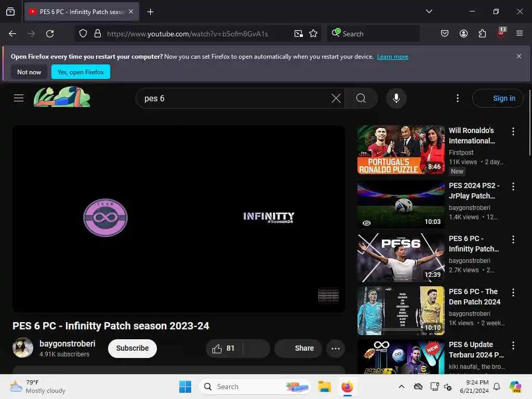Image resolution: width=532 pixels, height=399 pixels.
Task: Open weather widget Mostly cloudy
Action: 37,387
